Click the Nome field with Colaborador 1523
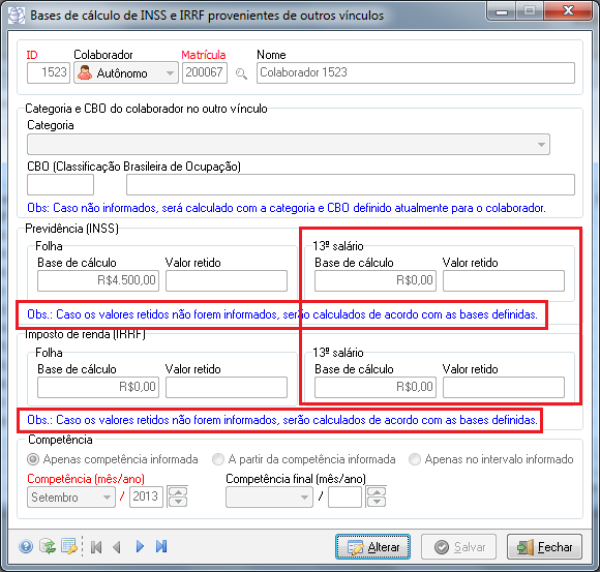Viewport: 600px width, 572px height. click(x=414, y=73)
